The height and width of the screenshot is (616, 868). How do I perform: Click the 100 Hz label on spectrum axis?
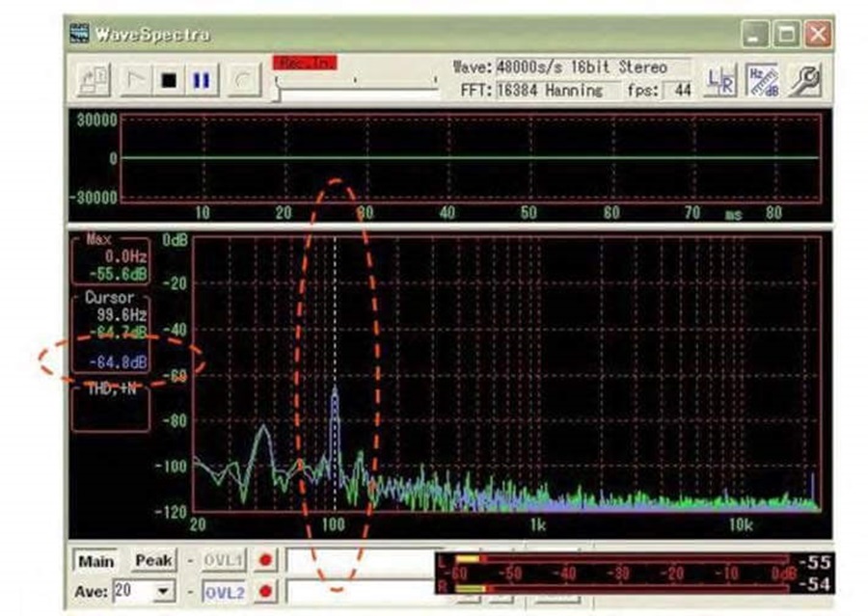point(334,524)
